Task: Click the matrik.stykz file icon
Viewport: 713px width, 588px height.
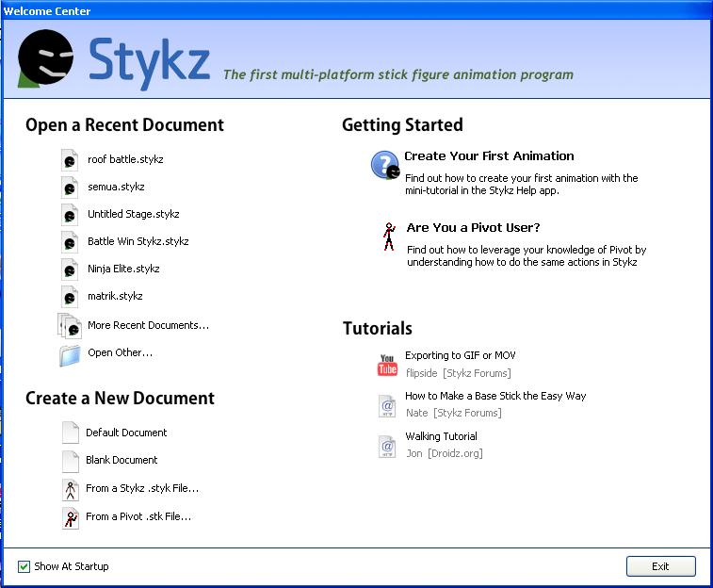Action: tap(70, 297)
